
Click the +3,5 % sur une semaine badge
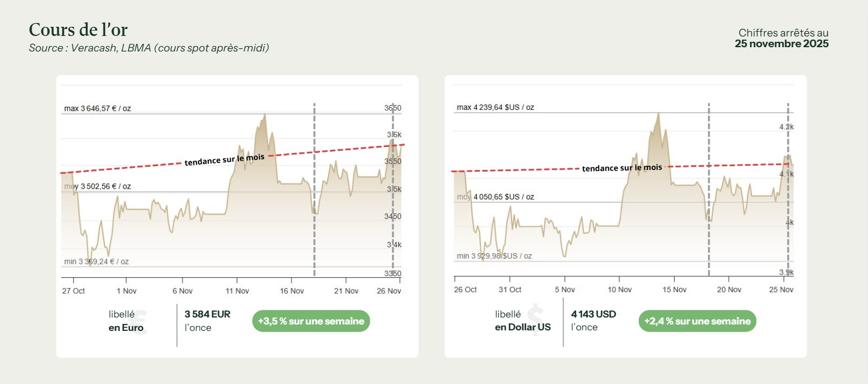pyautogui.click(x=311, y=321)
